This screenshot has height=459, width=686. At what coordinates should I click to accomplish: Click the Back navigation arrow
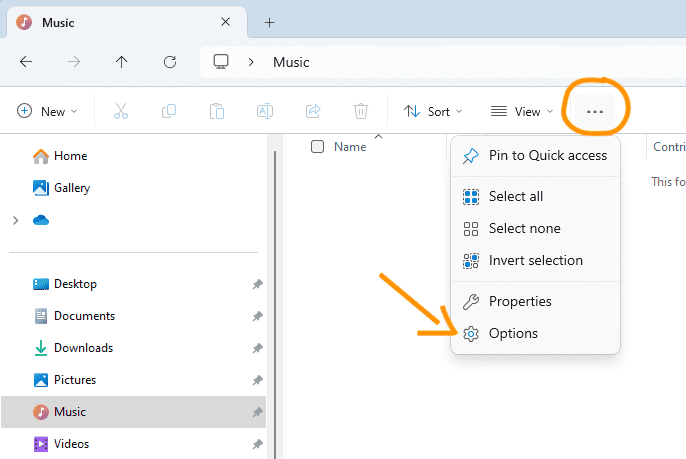[x=26, y=62]
